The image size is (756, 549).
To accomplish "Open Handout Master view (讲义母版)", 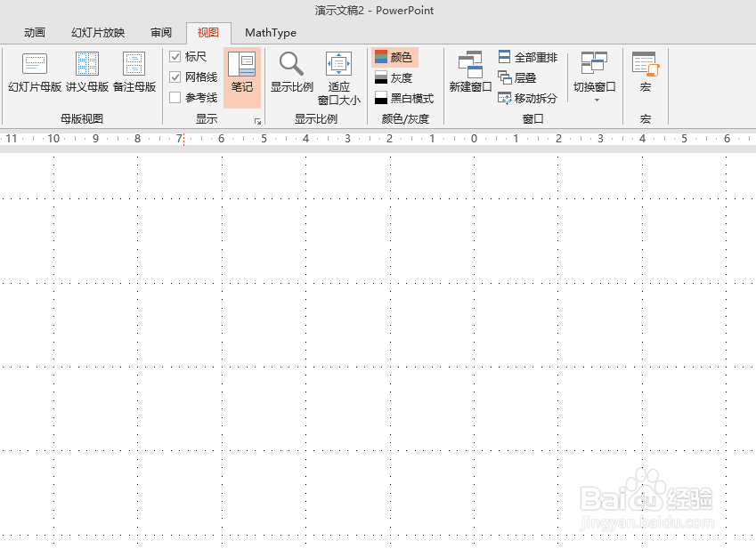I will [86, 76].
